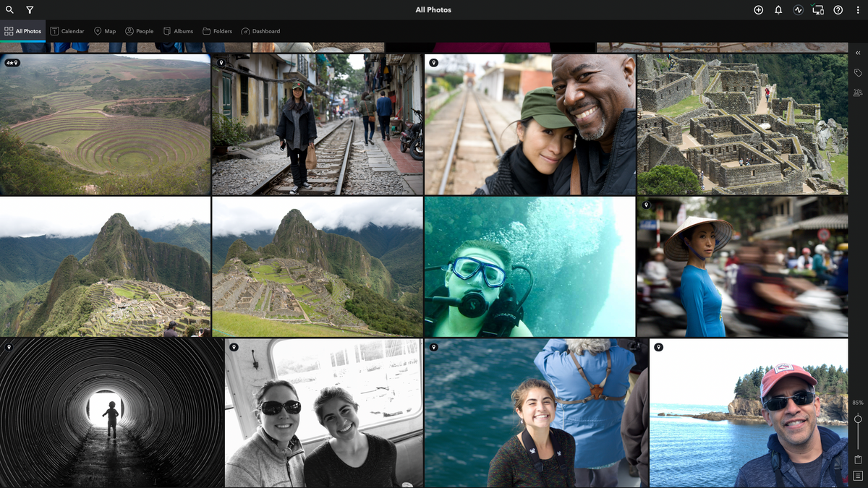Open the filter options icon

(29, 9)
